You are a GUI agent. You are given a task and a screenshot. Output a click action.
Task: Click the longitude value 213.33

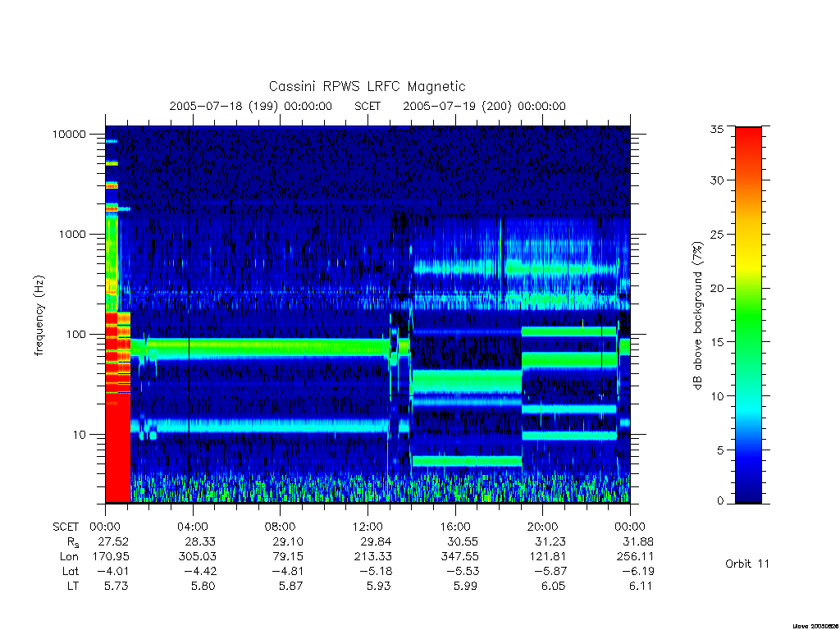[373, 557]
